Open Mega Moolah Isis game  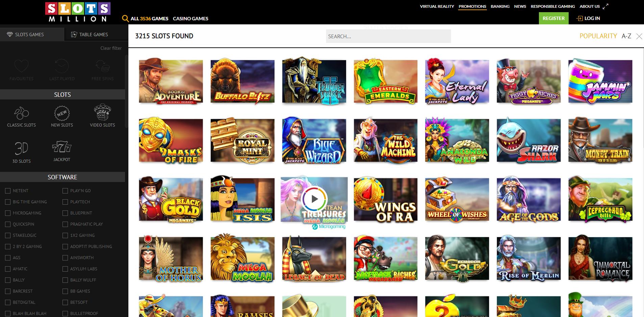pyautogui.click(x=243, y=199)
